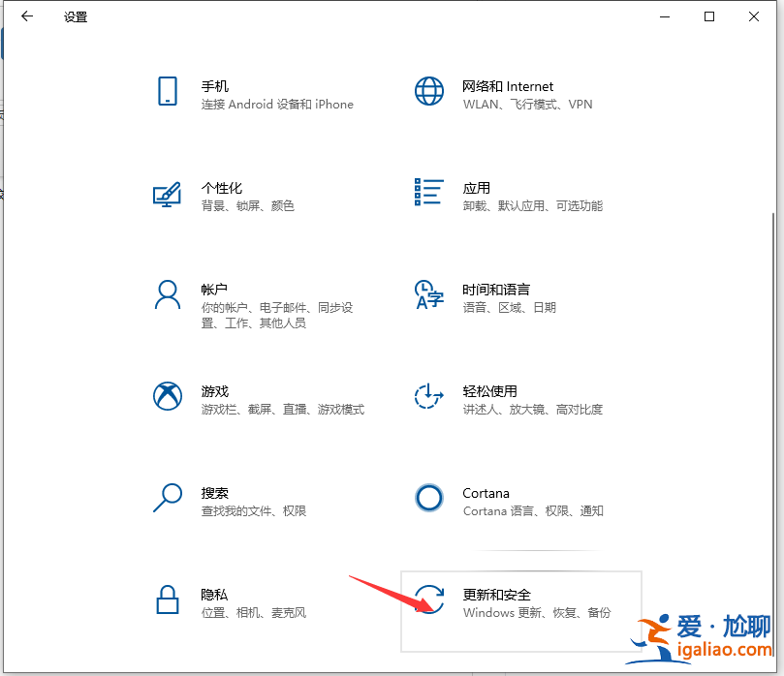Go back using the back arrow
Screen dimensions: 784x676
coord(27,16)
